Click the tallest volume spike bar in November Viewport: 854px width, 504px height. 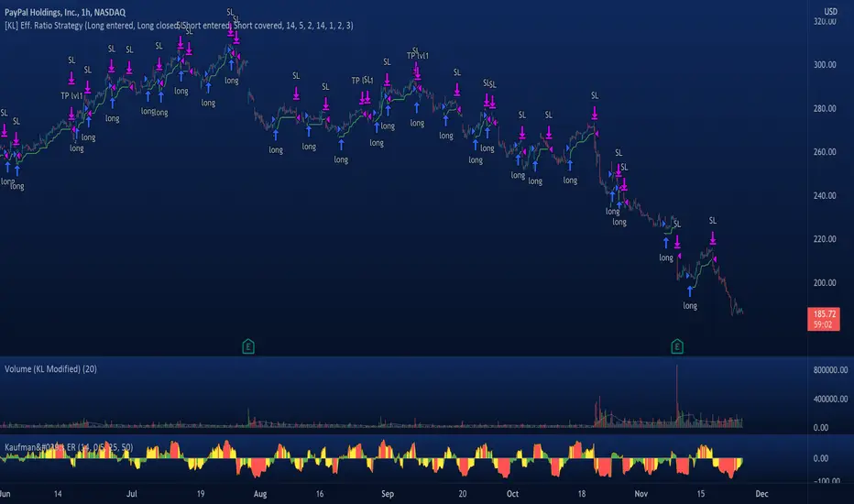677,396
